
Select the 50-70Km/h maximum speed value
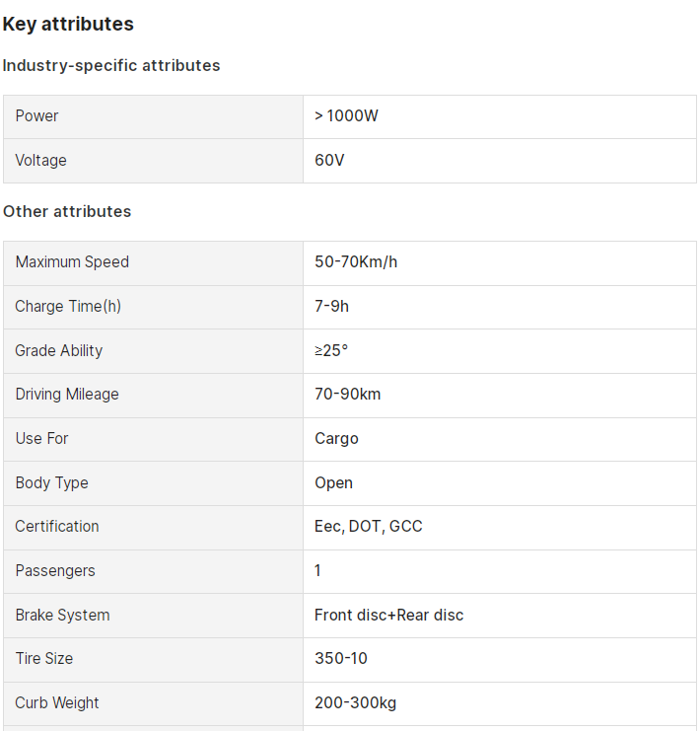pyautogui.click(x=356, y=262)
